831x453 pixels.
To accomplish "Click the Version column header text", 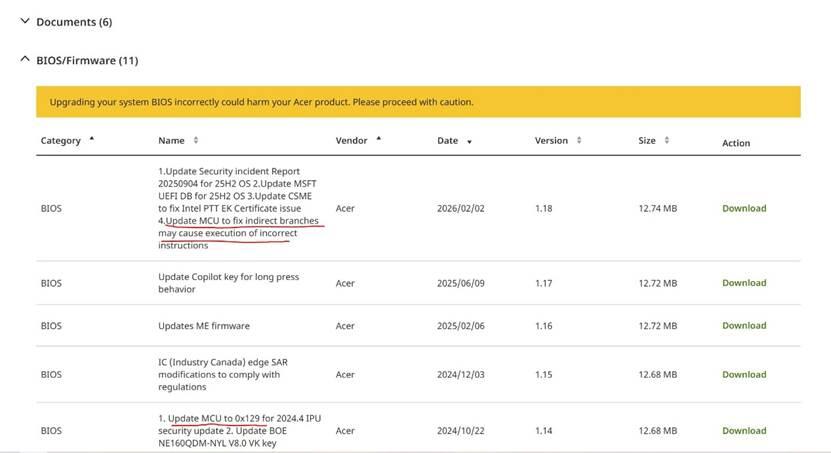I will 551,140.
